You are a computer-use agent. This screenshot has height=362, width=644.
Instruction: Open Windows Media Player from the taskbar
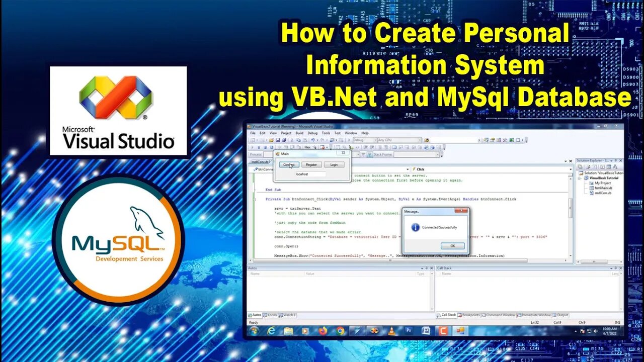point(305,331)
